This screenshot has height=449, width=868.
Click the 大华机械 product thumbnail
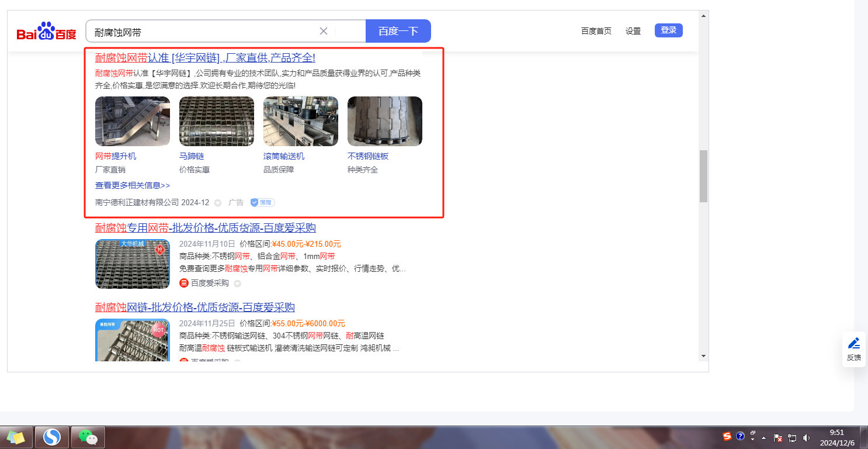(133, 264)
